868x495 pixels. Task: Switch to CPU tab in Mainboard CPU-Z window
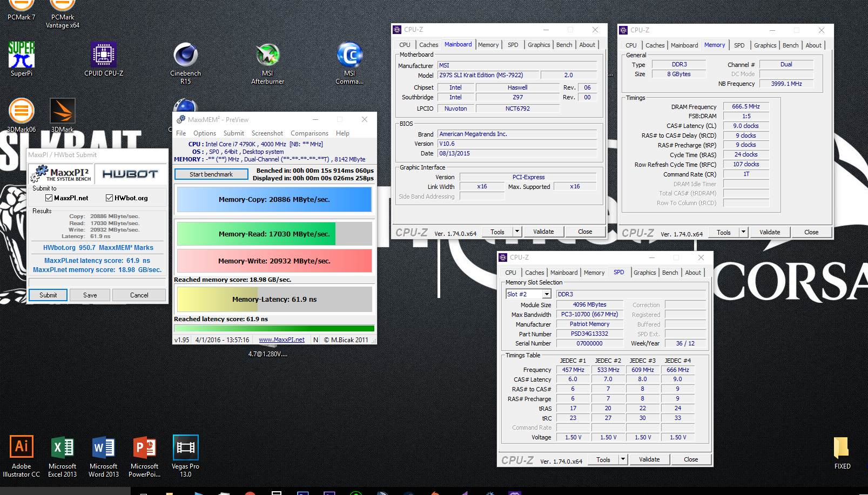coord(405,45)
